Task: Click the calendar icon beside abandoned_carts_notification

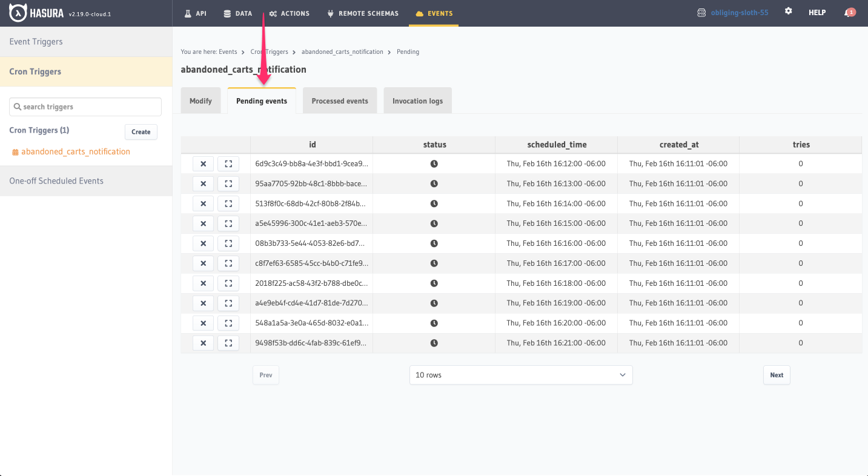Action: pos(16,151)
